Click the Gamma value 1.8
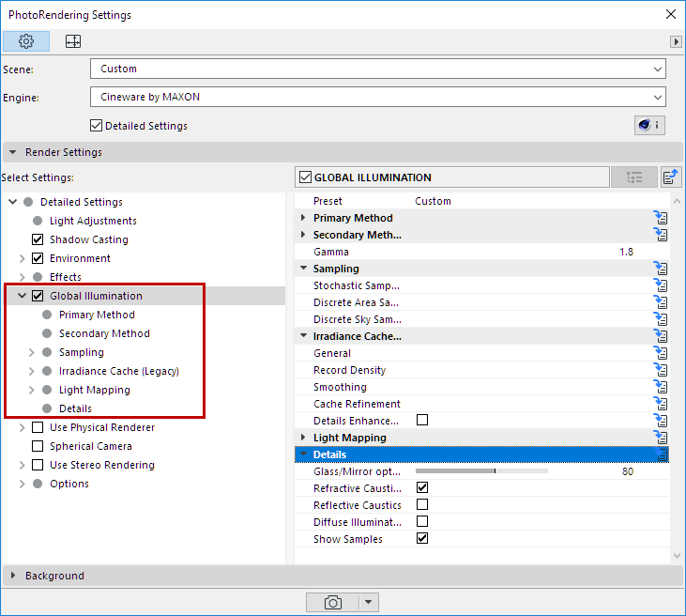The image size is (686, 616). click(626, 252)
